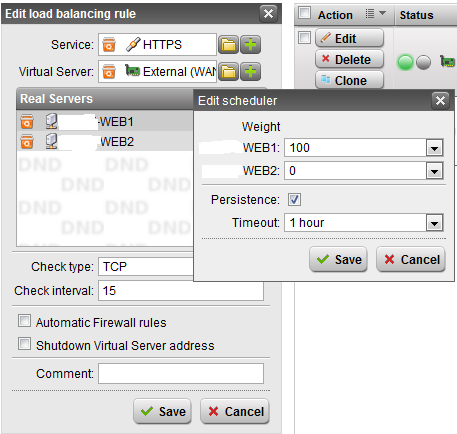Click the Clone button in the Action column
Viewport: 457px width, 434px height.
(349, 80)
